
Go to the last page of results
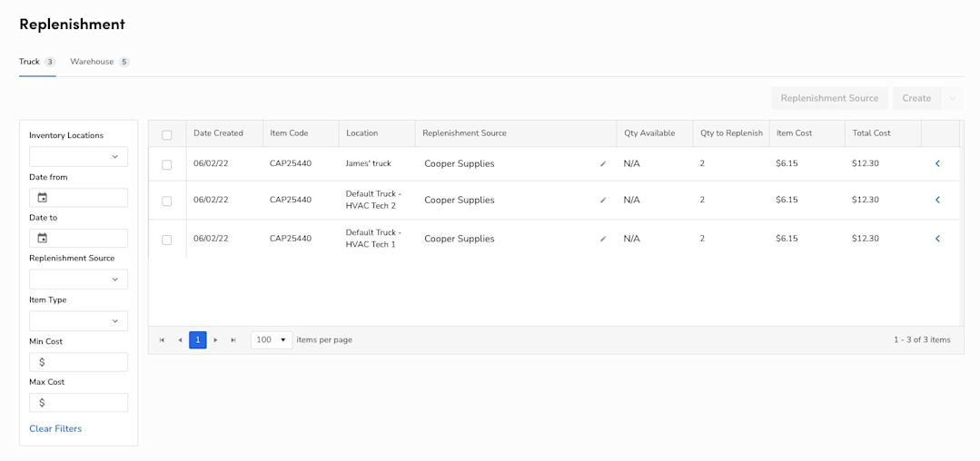click(x=233, y=339)
